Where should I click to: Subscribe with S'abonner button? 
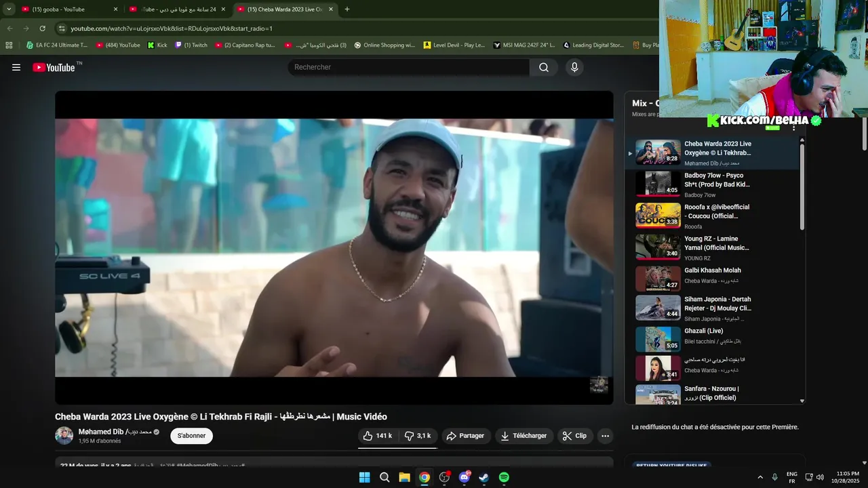(x=191, y=436)
